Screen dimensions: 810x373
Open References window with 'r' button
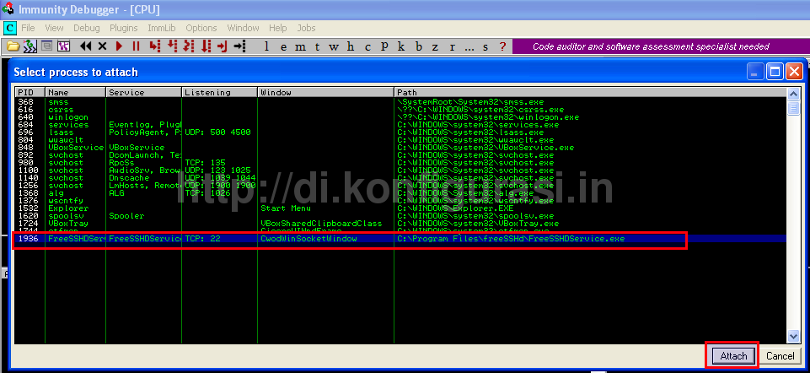452,46
